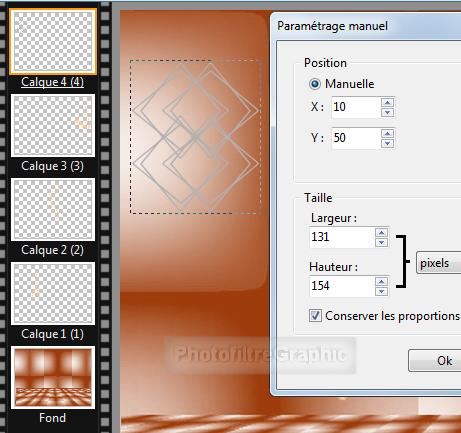Viewport: 461px width, 433px height.
Task: Click the Y position input field
Action: [x=356, y=138]
